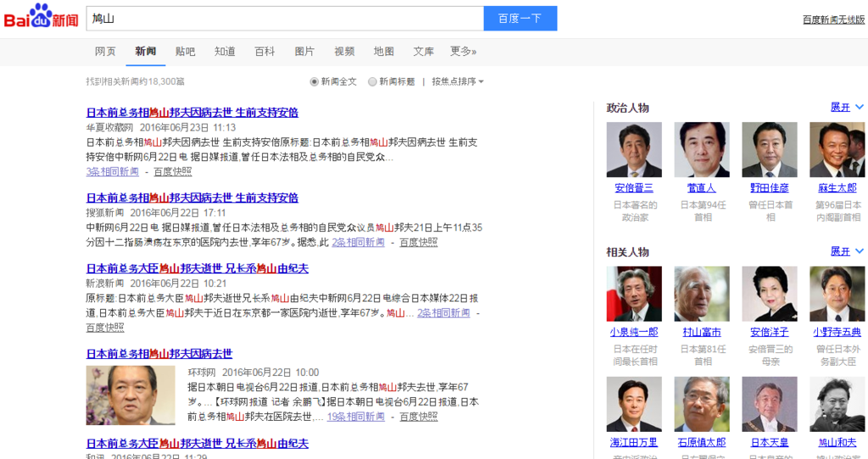The height and width of the screenshot is (459, 868).
Task: Open first headline 日本前总务相鸠山邦夫因病去世 from 华夏收藏网
Action: (192, 113)
